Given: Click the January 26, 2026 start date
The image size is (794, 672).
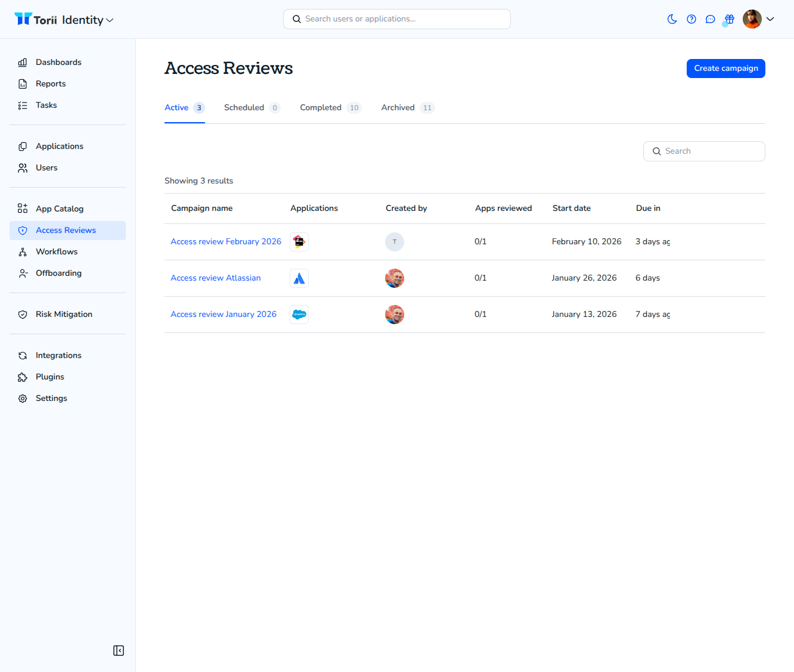Looking at the screenshot, I should coord(584,278).
